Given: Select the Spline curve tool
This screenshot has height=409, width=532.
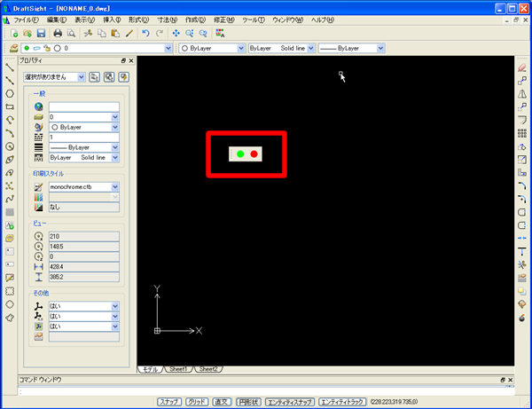Looking at the screenshot, I should click(x=10, y=200).
